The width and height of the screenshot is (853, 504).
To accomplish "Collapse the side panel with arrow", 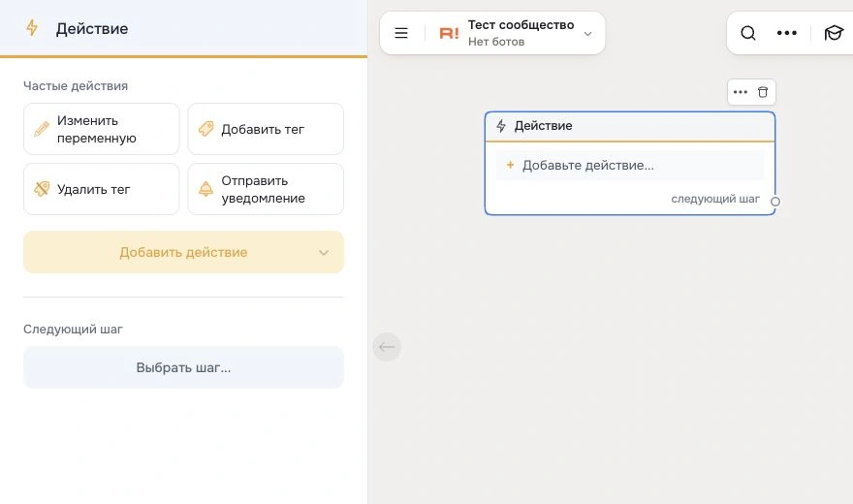I will [387, 347].
